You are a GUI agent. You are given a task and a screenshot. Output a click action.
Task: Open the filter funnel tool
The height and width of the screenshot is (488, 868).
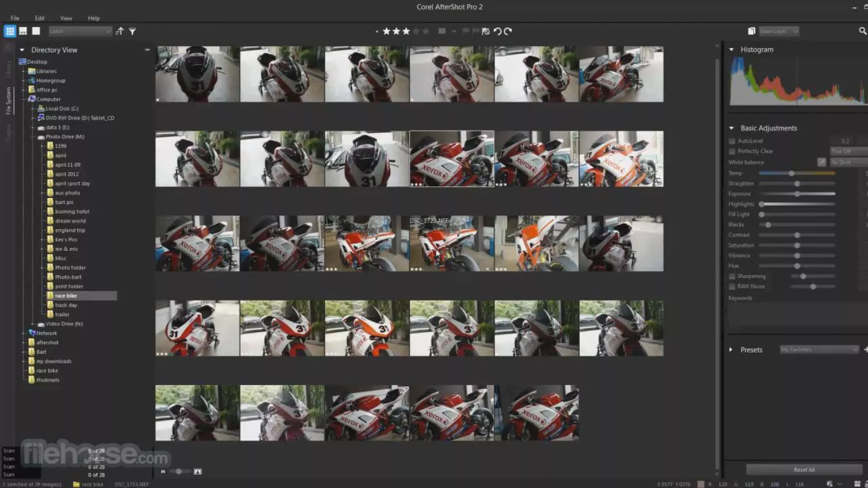132,31
